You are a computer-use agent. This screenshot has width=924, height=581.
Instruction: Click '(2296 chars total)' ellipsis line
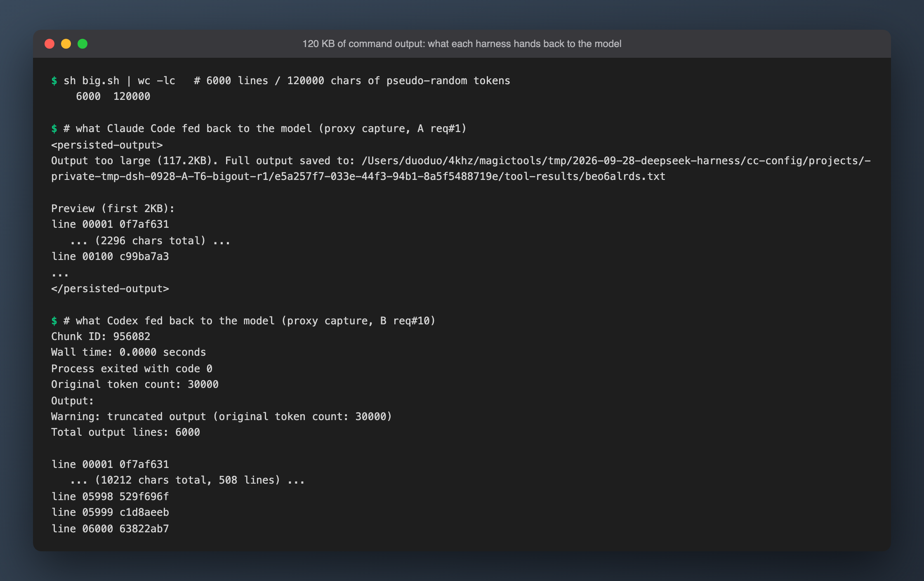tap(150, 240)
